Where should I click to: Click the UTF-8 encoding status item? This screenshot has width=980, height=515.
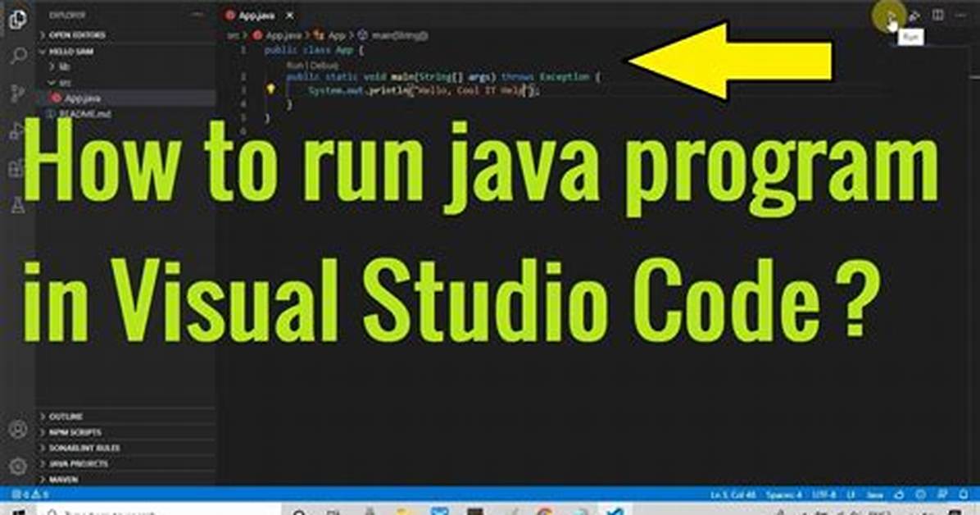[x=823, y=495]
